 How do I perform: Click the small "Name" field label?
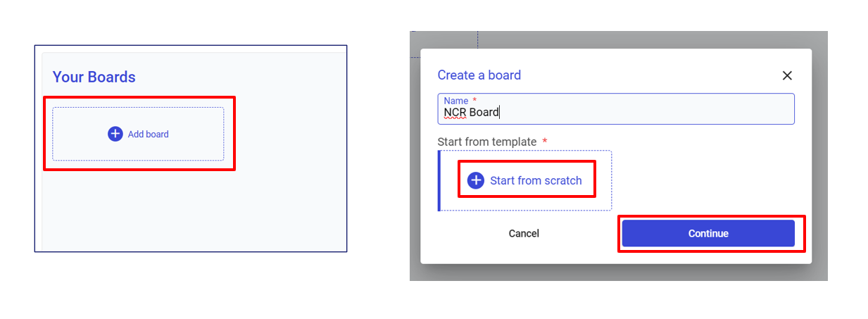pyautogui.click(x=455, y=101)
